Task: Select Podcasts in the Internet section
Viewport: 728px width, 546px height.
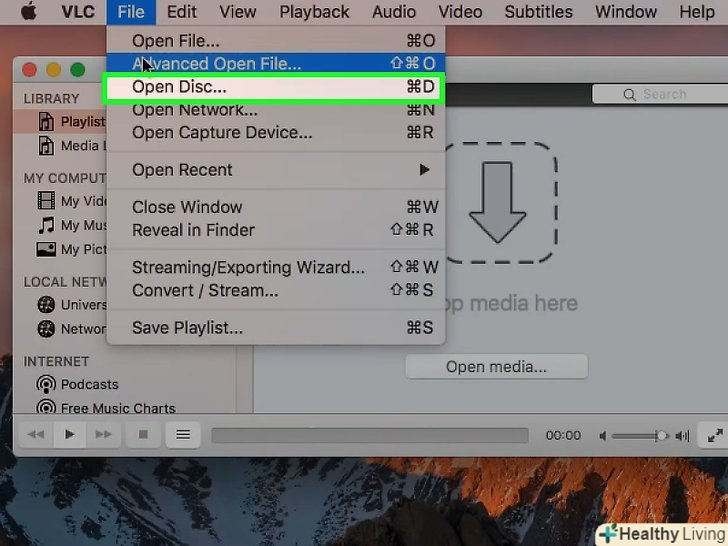Action: coord(90,384)
